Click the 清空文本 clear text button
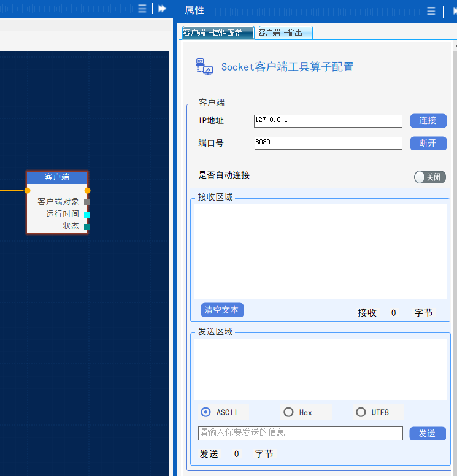Image resolution: width=457 pixels, height=476 pixels. pos(222,310)
